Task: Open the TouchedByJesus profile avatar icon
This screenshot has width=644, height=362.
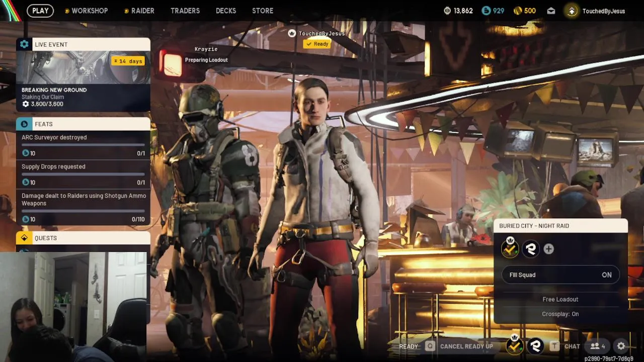Action: coord(572,11)
